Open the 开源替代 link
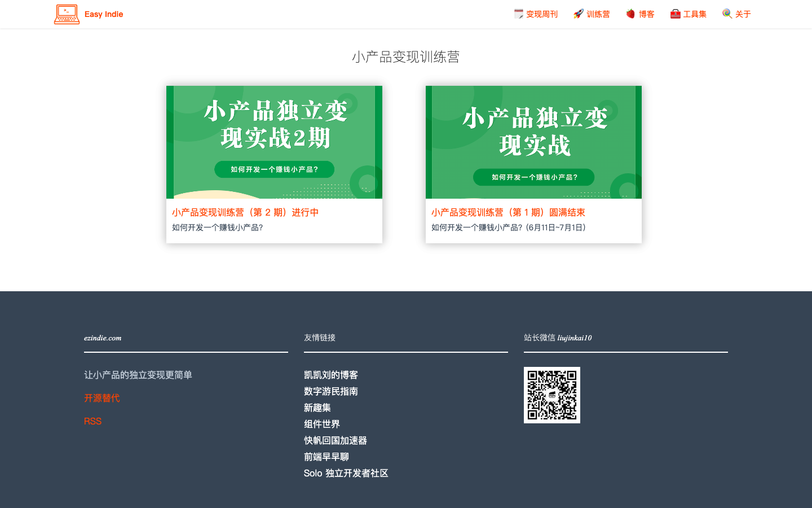The height and width of the screenshot is (508, 812). (x=102, y=398)
